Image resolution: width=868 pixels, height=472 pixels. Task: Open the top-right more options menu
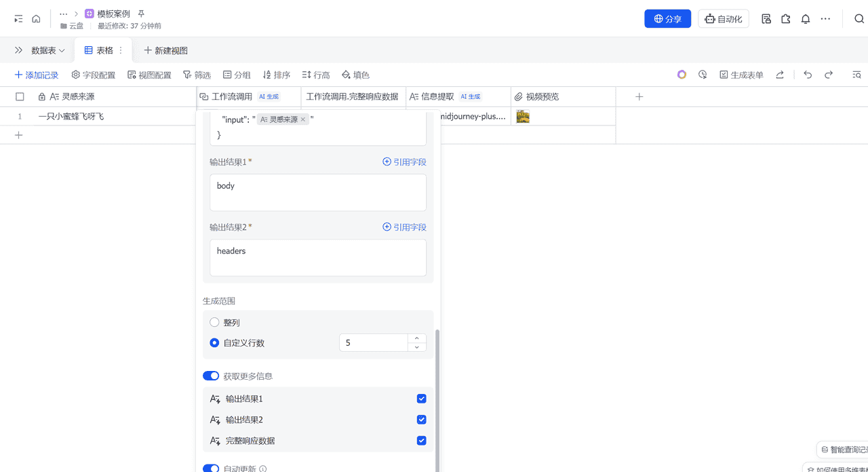click(825, 18)
